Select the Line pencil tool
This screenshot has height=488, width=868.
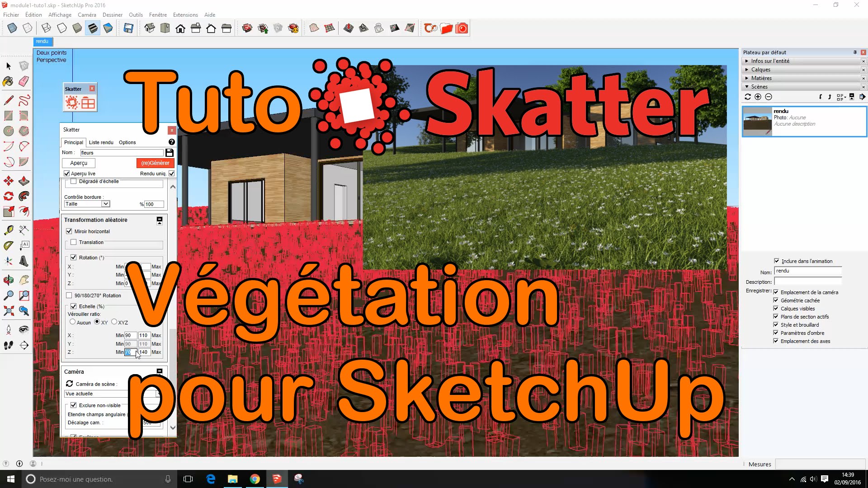click(x=9, y=100)
